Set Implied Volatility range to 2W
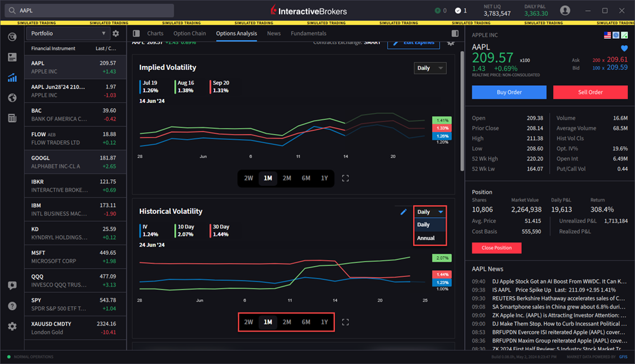 pyautogui.click(x=249, y=178)
